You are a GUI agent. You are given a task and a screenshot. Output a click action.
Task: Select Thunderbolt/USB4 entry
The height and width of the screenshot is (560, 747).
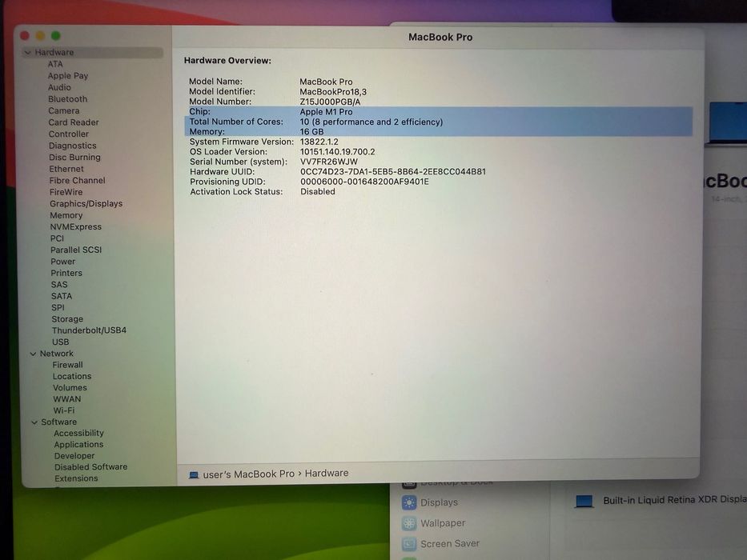[x=89, y=330]
